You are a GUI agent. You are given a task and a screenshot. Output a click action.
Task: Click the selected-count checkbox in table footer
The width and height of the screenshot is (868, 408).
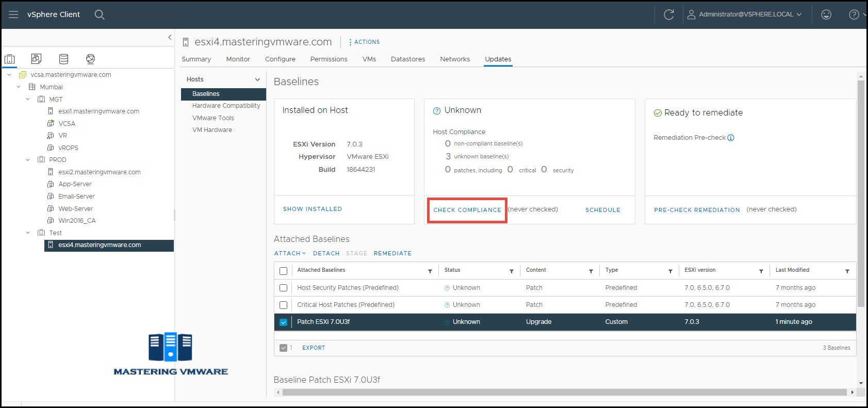[x=283, y=348]
